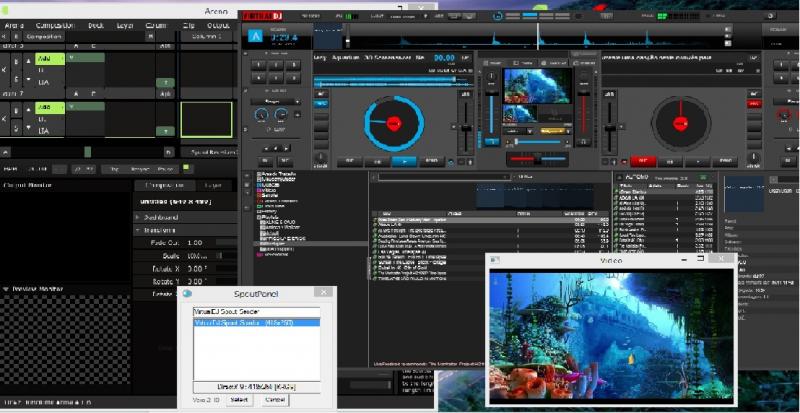Toggle left channel headphone cue button

(x=492, y=141)
